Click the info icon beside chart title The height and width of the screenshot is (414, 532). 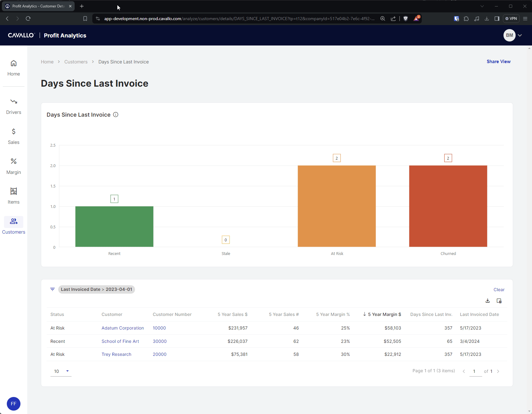116,115
